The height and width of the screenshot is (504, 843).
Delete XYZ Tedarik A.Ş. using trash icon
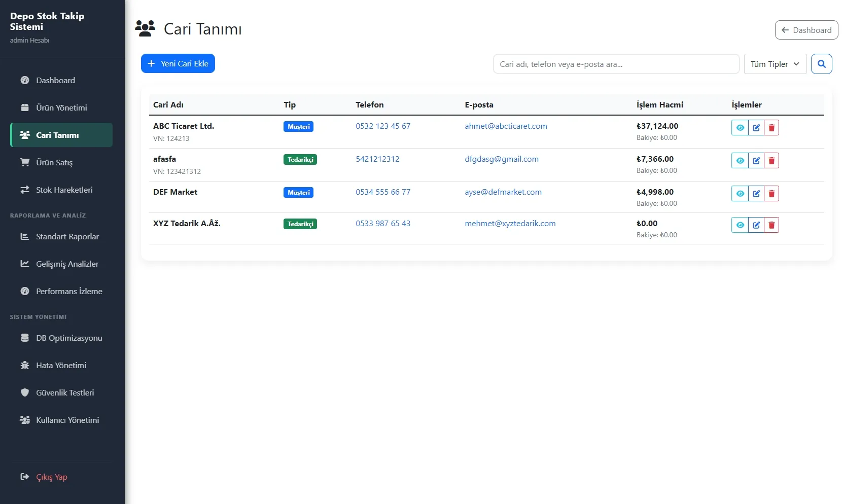pos(771,225)
